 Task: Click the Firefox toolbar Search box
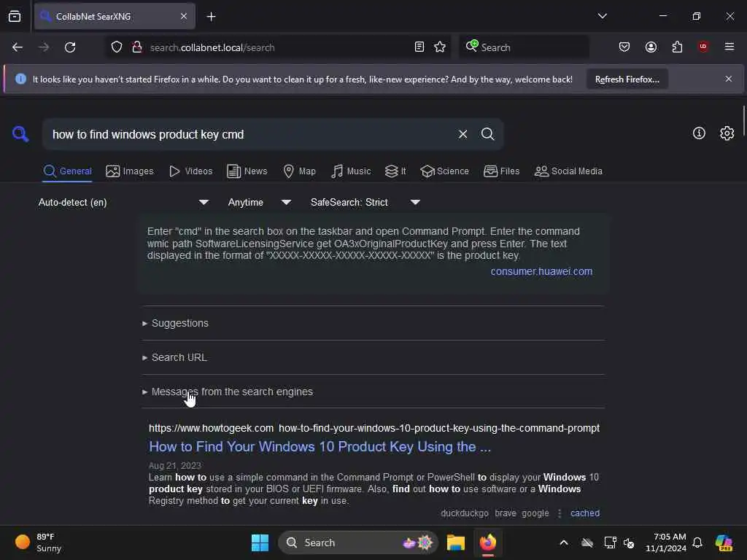pos(524,47)
